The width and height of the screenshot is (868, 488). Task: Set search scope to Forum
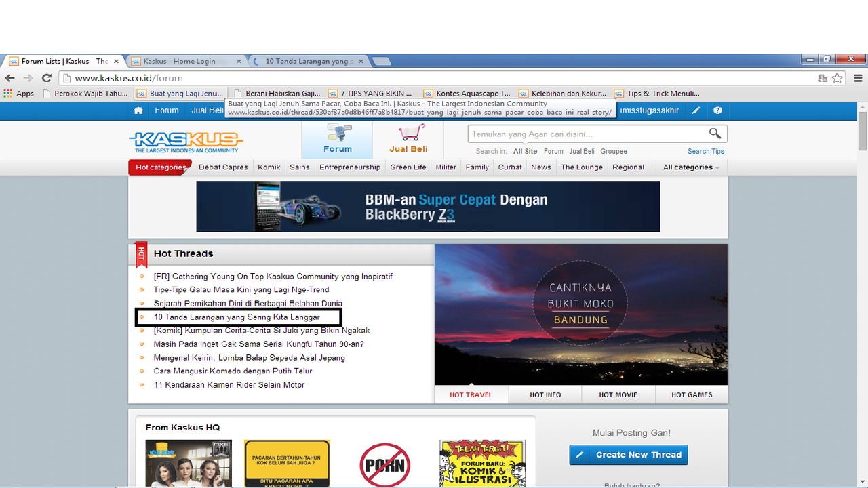[x=553, y=151]
